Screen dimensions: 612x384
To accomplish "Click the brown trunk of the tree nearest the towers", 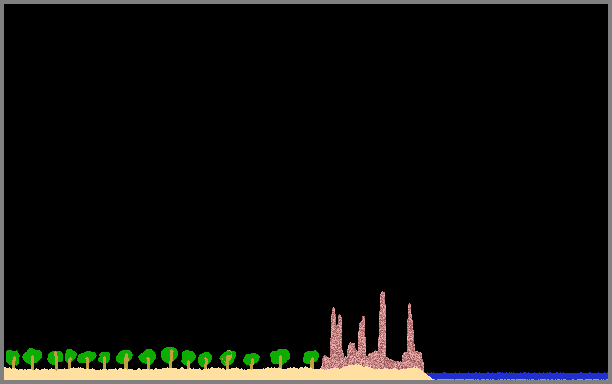I will [x=312, y=363].
